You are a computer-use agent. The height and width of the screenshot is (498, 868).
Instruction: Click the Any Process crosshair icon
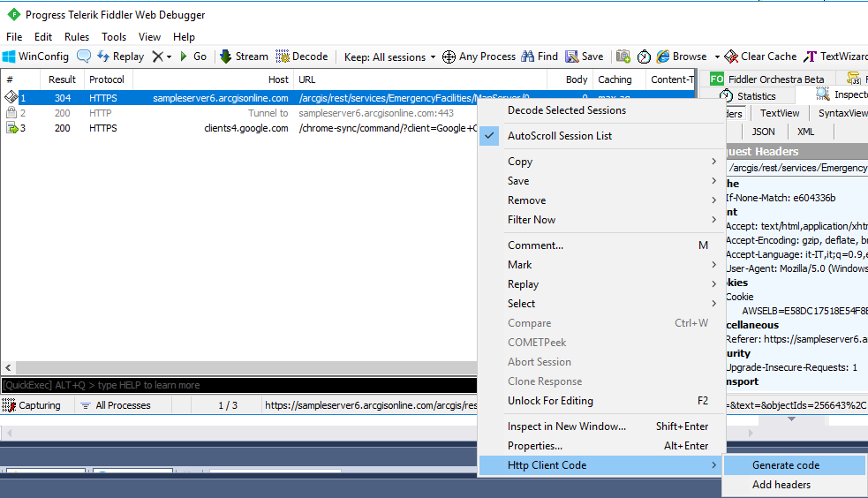point(449,57)
